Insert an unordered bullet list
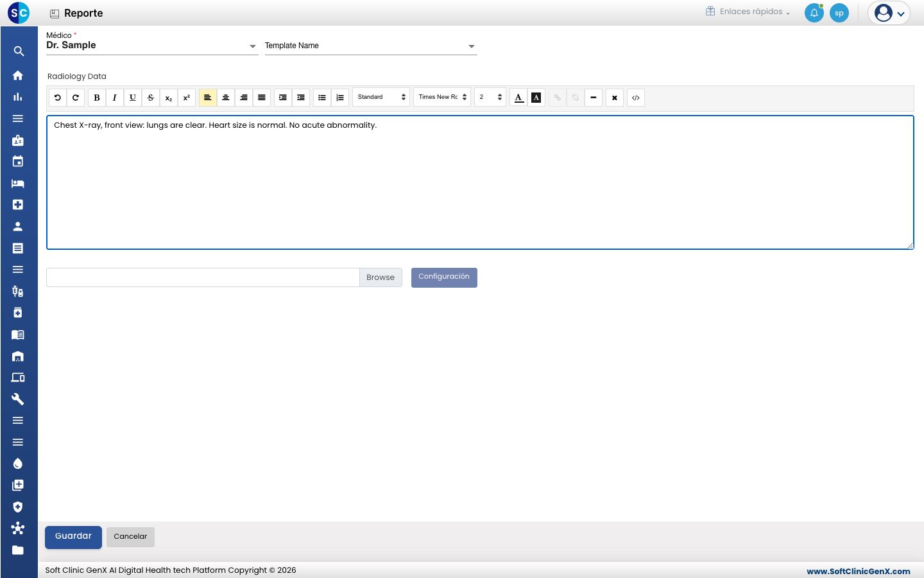The width and height of the screenshot is (924, 578). pos(322,98)
